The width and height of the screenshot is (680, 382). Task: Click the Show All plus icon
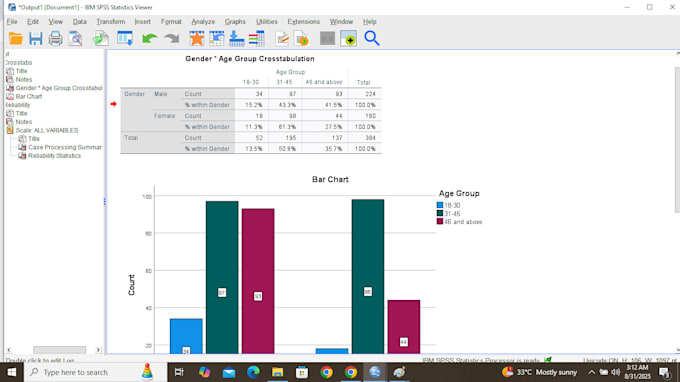tap(348, 39)
